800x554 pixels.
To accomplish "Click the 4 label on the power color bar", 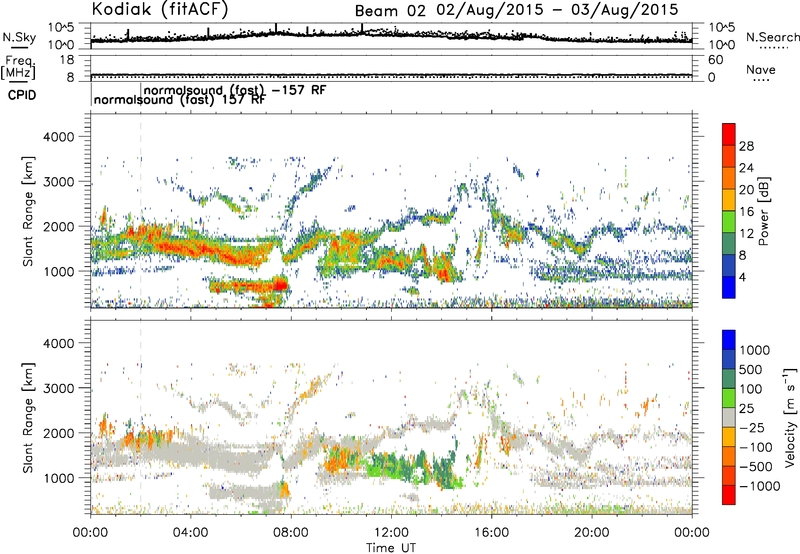I will click(743, 278).
